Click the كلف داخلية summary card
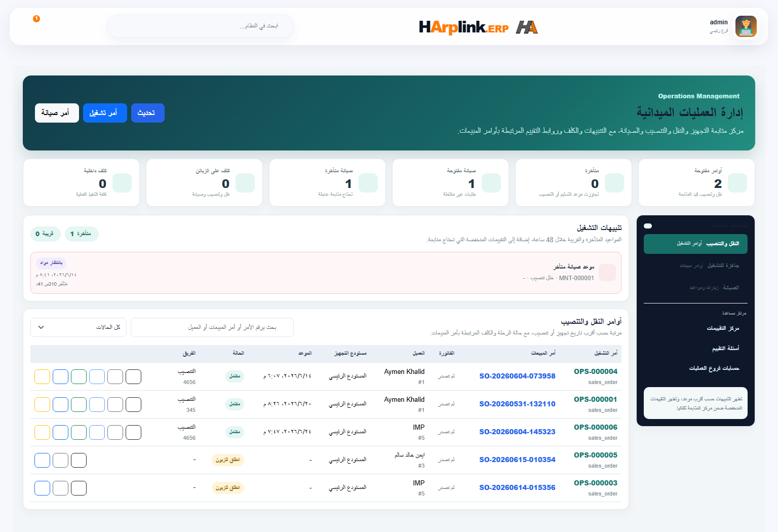 81,183
